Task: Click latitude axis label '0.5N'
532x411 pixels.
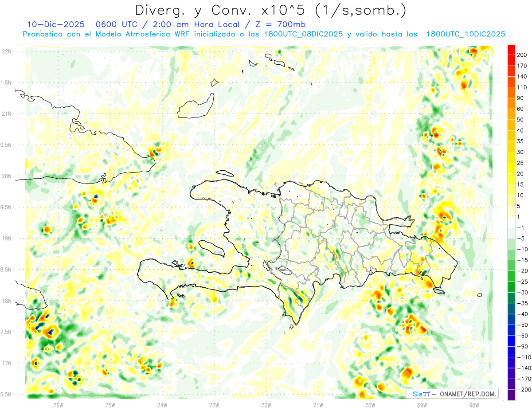Action: 7,145
